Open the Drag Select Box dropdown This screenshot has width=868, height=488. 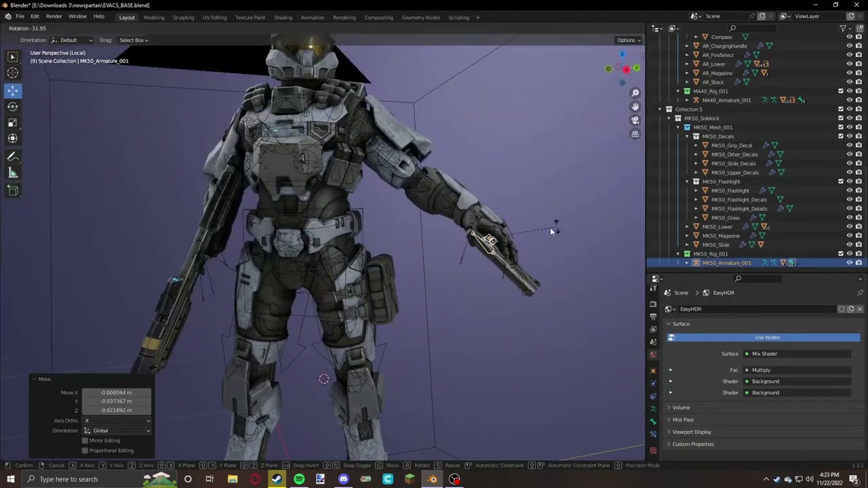click(134, 40)
